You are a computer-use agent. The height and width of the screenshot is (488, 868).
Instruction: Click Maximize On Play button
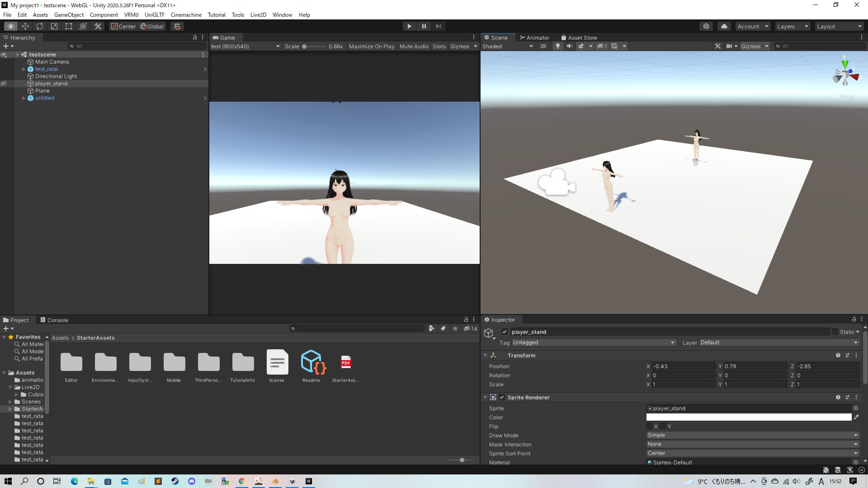click(371, 46)
